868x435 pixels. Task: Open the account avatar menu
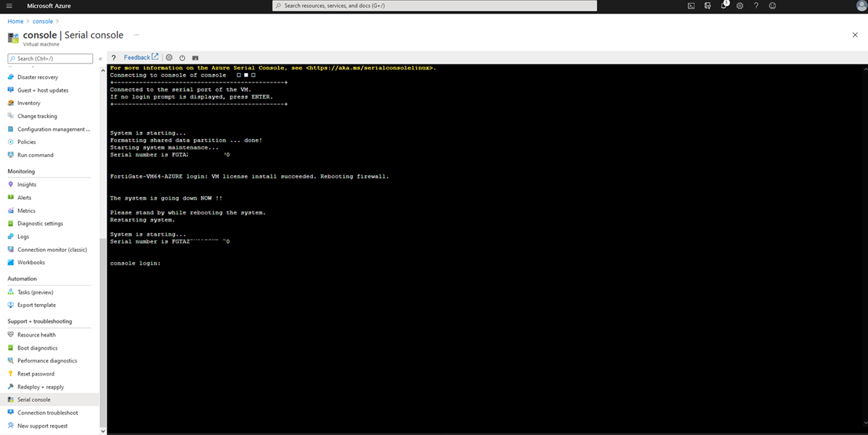(x=861, y=6)
